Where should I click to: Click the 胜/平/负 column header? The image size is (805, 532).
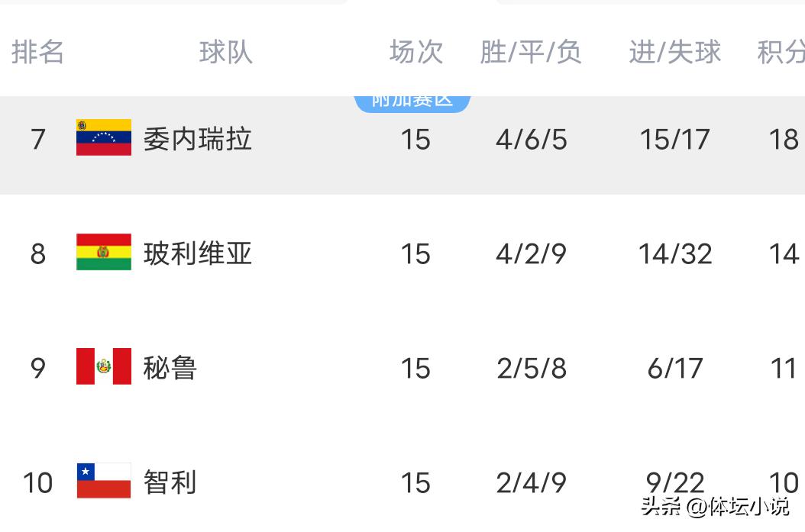(531, 52)
